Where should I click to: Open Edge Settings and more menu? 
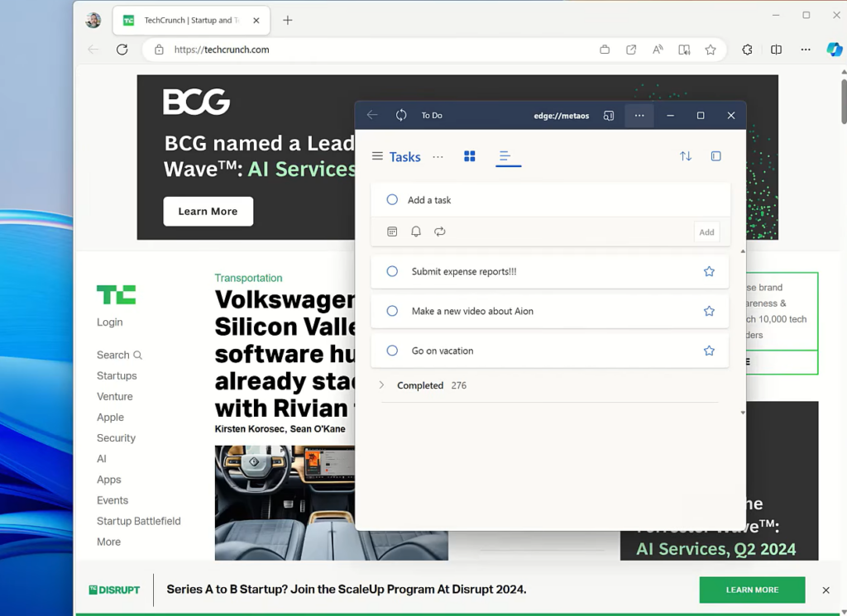click(806, 50)
